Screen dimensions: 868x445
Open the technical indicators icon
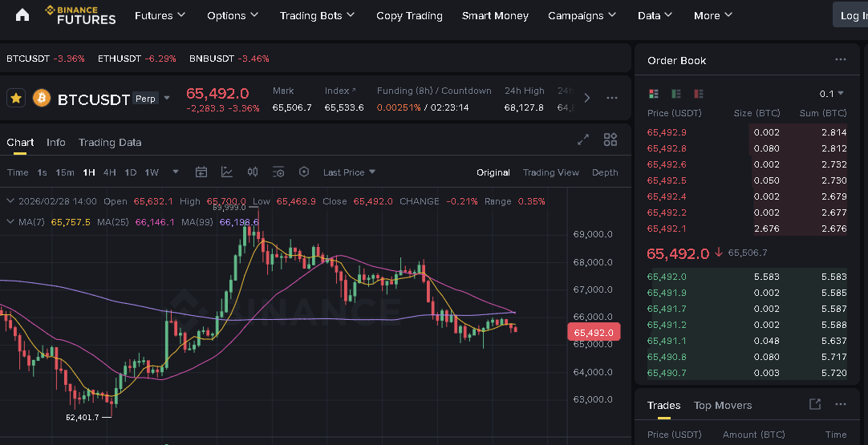(227, 172)
